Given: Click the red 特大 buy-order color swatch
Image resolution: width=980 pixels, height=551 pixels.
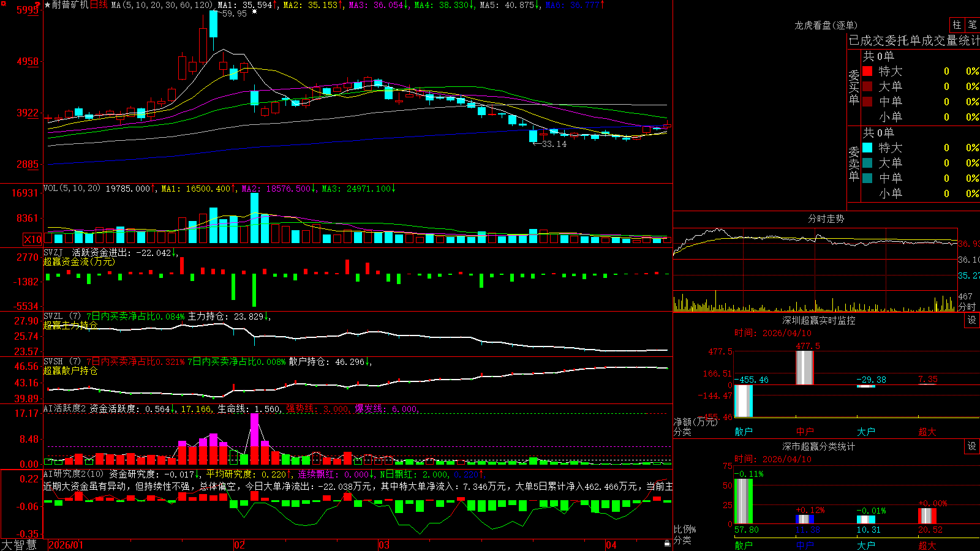Looking at the screenshot, I should coord(867,71).
